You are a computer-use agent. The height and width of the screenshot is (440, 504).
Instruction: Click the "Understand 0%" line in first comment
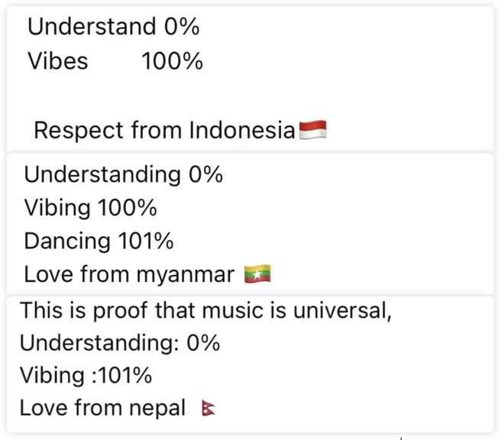pos(113,27)
